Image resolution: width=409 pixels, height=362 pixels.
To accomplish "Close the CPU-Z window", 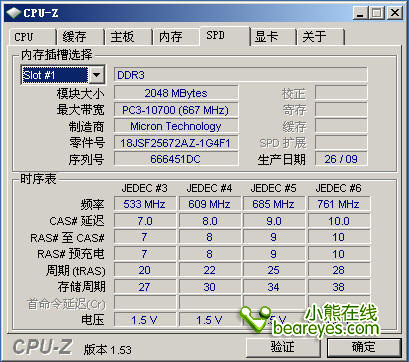I will click(x=395, y=13).
